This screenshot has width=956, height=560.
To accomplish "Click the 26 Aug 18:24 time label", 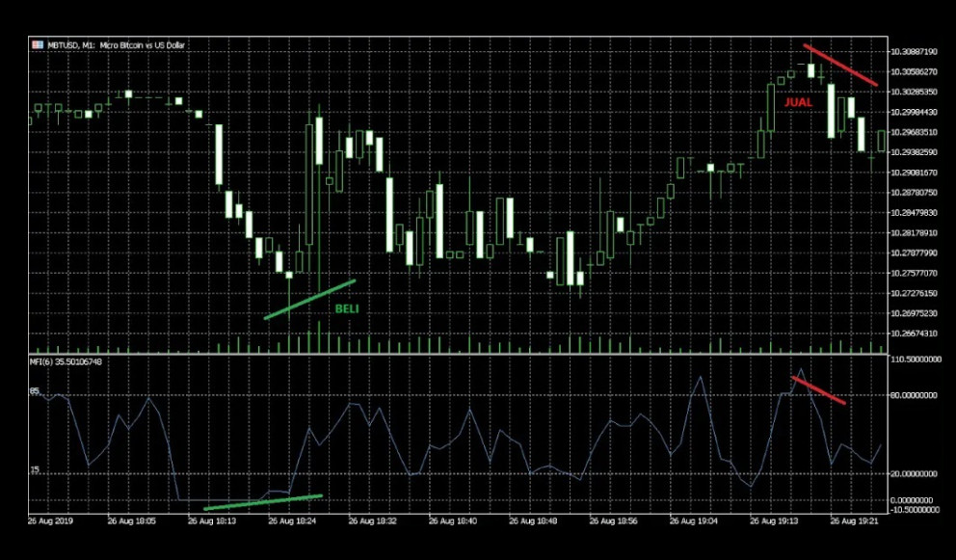I will click(x=291, y=520).
